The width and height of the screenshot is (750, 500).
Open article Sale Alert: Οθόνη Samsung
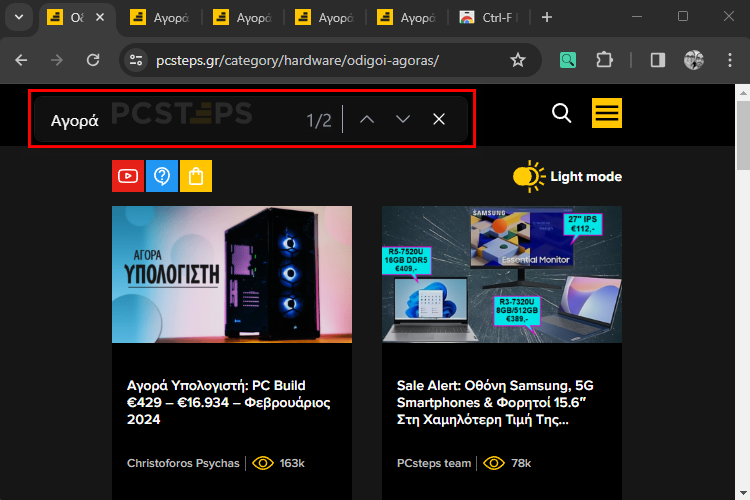[495, 402]
